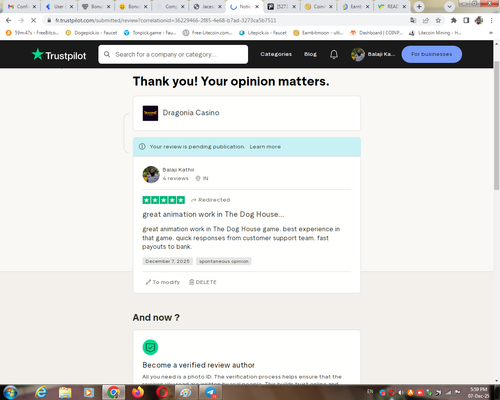Open the tab search dropdown
Screen dimensions: 500x400
(449, 7)
